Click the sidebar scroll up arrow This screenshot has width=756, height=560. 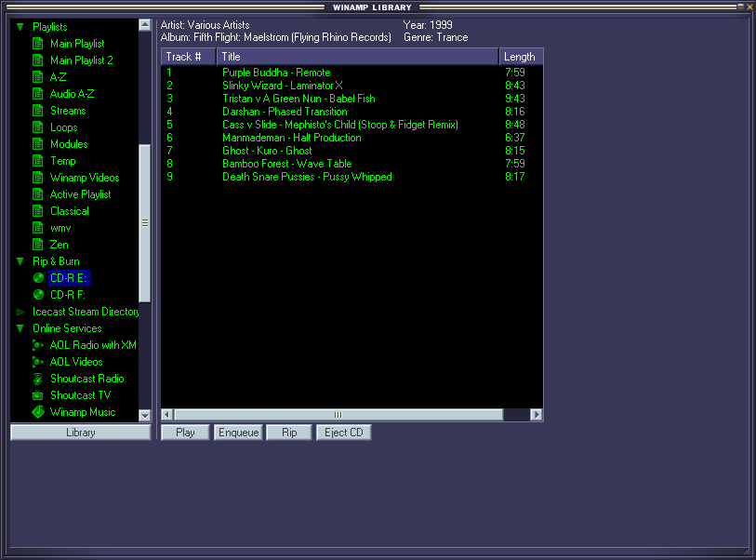(x=145, y=25)
